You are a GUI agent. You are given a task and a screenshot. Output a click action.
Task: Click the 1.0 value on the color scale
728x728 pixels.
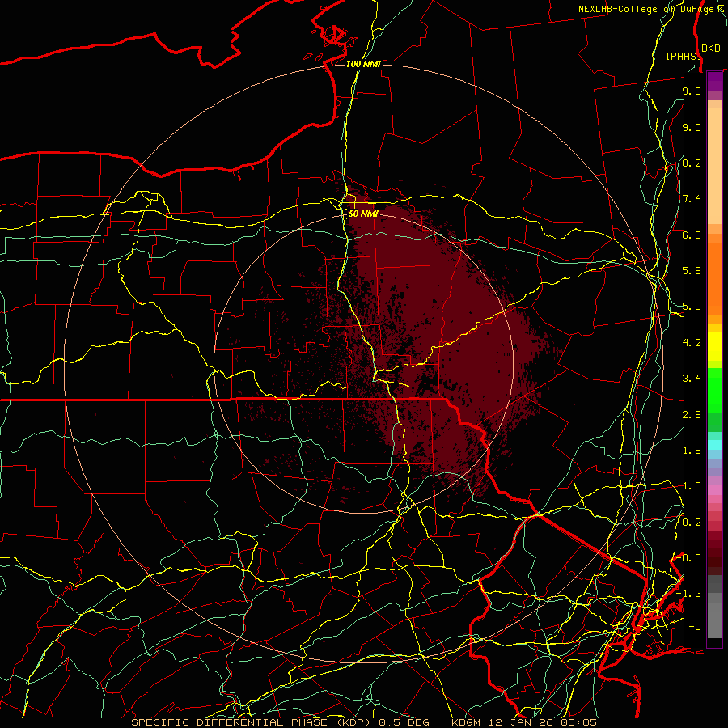pos(692,486)
